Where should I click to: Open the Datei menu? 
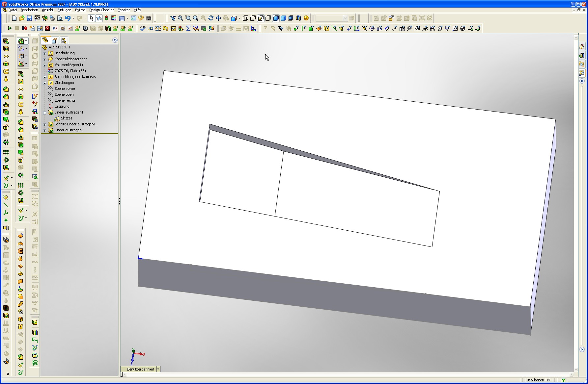[13, 10]
